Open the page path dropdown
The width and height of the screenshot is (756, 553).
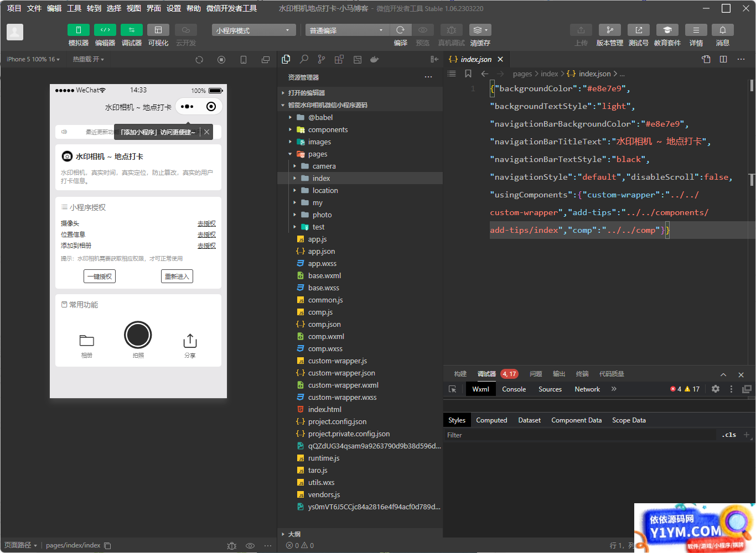coord(20,545)
